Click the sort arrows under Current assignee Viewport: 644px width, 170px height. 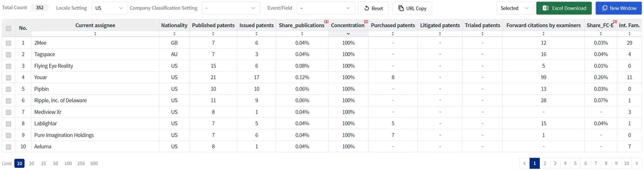pos(95,34)
